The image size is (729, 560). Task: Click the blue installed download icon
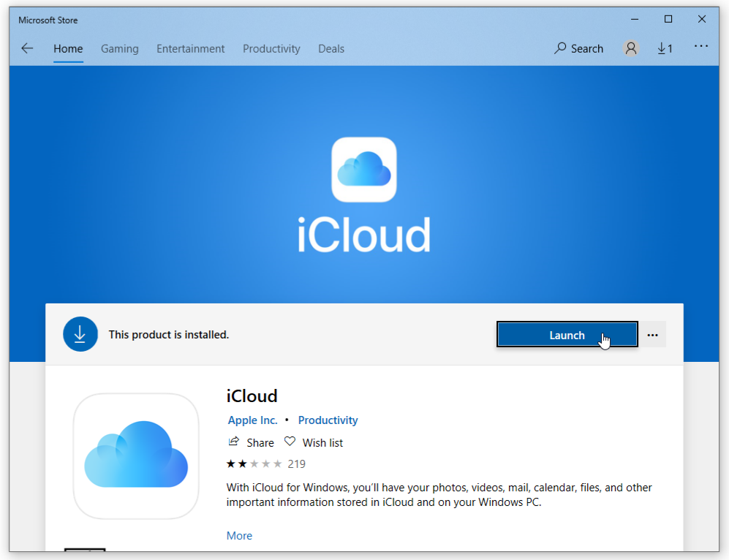coord(80,334)
